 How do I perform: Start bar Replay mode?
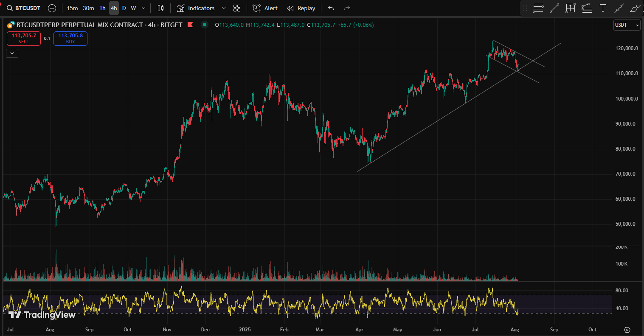(x=301, y=8)
